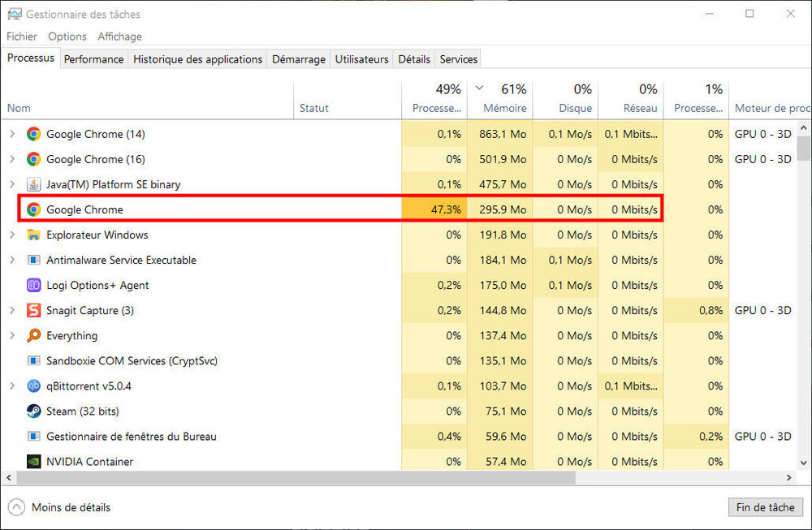
Task: Open the Fichier menu
Action: point(22,37)
